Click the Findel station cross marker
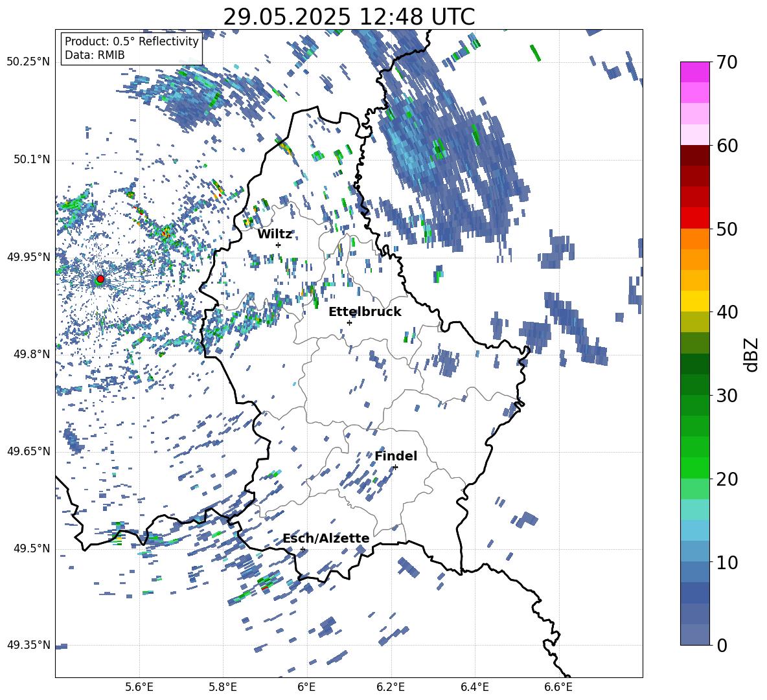The height and width of the screenshot is (700, 767). [395, 468]
